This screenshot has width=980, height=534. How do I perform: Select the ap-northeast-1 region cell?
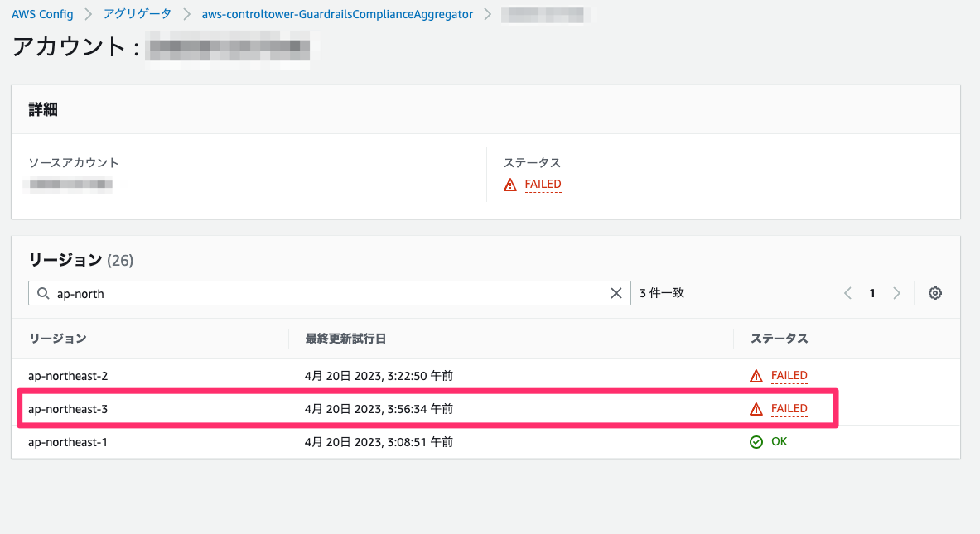point(68,442)
